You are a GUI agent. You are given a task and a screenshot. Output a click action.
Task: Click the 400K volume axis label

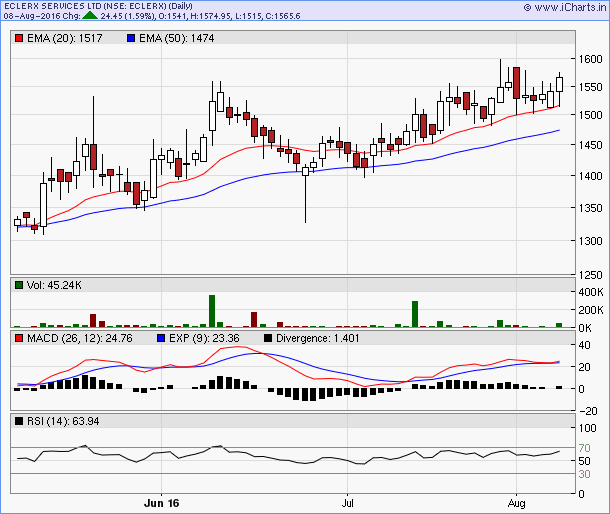(591, 292)
